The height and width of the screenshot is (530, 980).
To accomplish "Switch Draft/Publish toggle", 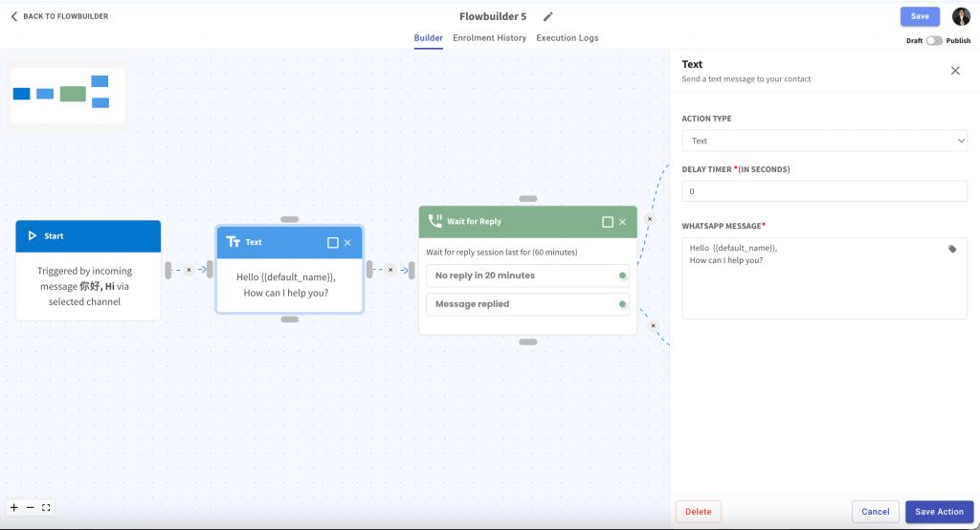I will click(x=934, y=40).
